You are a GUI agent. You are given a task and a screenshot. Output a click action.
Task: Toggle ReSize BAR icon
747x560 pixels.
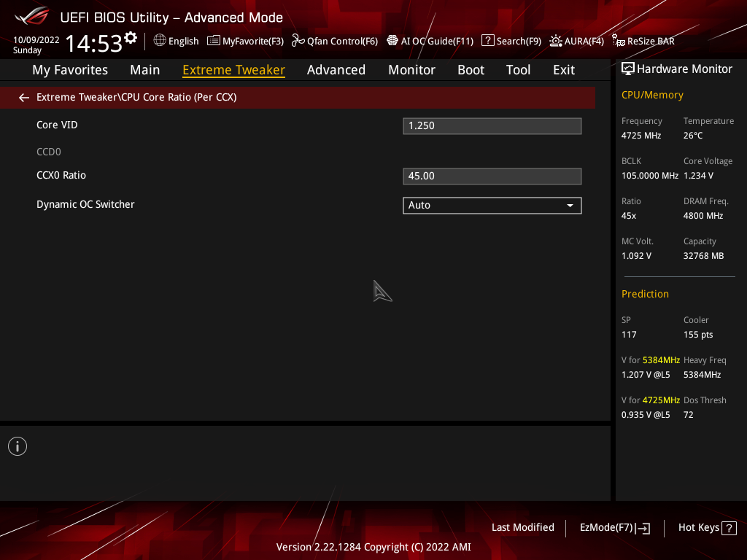click(619, 41)
